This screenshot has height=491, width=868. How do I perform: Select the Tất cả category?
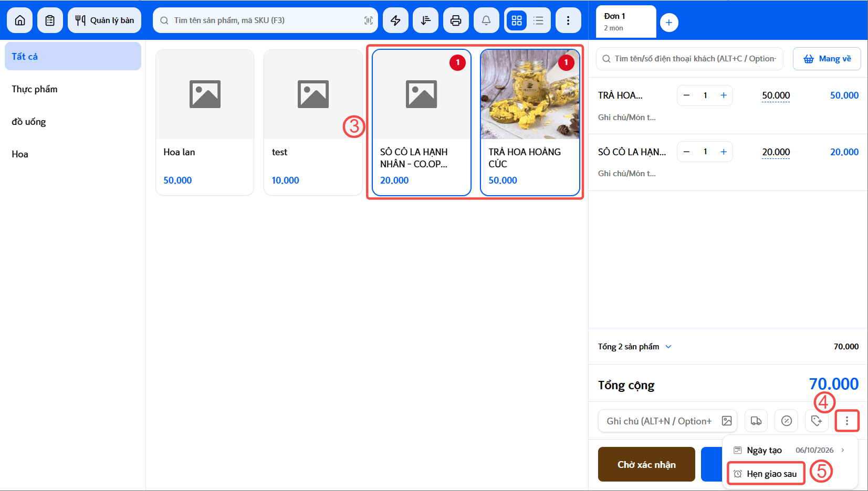pyautogui.click(x=73, y=57)
